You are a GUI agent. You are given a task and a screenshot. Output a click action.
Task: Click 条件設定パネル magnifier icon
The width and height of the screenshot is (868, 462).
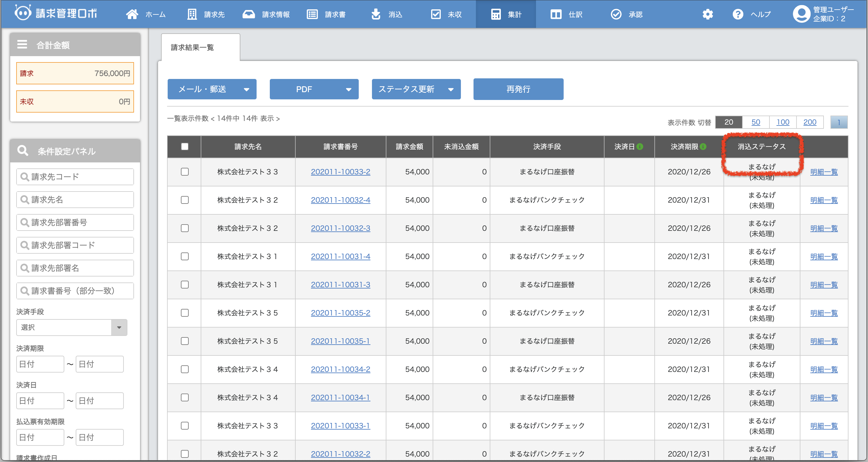click(23, 150)
